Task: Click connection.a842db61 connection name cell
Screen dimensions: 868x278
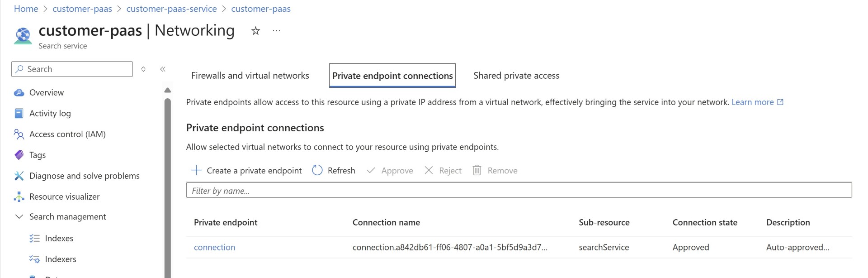Action: click(x=450, y=247)
